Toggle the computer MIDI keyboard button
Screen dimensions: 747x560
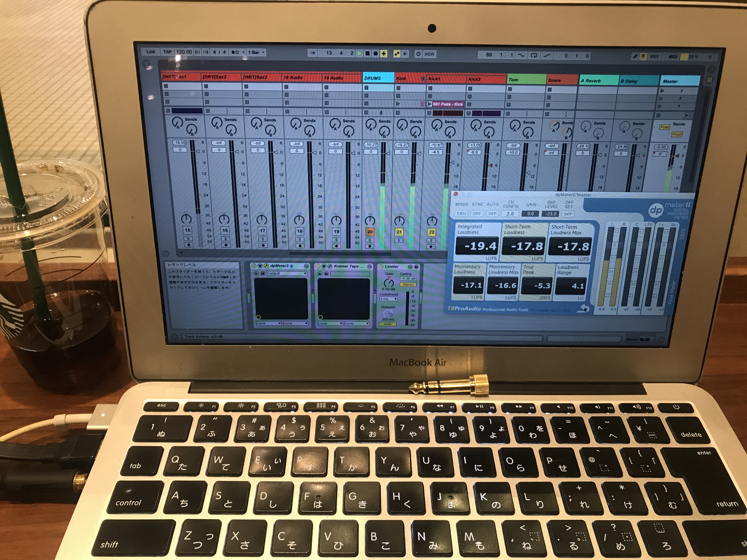643,56
